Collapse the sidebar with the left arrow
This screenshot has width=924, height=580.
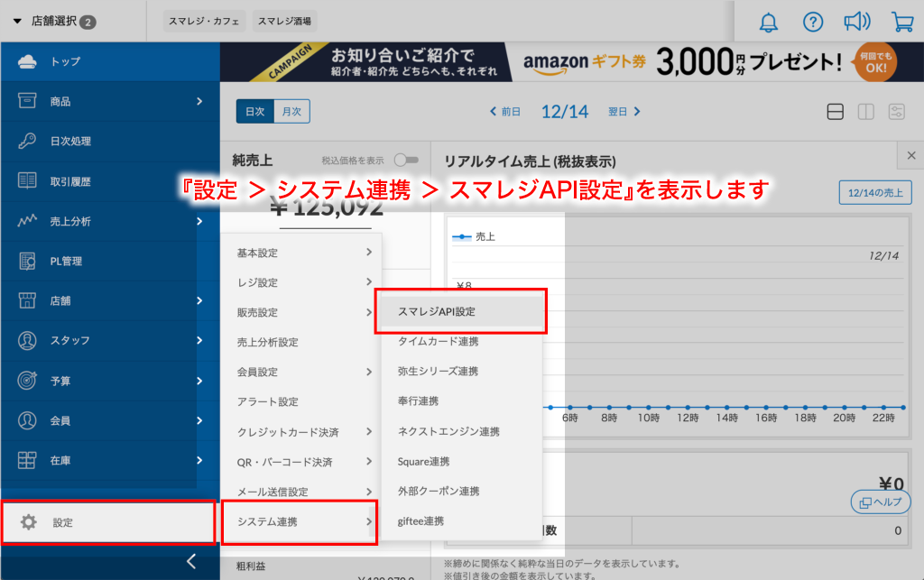pos(191,561)
